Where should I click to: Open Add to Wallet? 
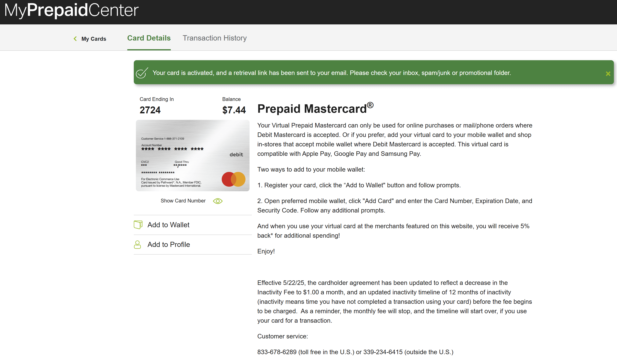[168, 225]
